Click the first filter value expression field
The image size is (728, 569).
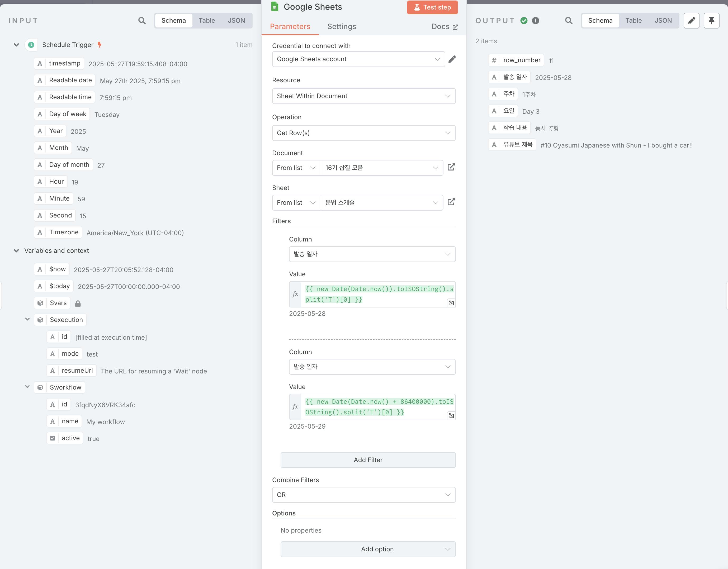[x=378, y=294]
